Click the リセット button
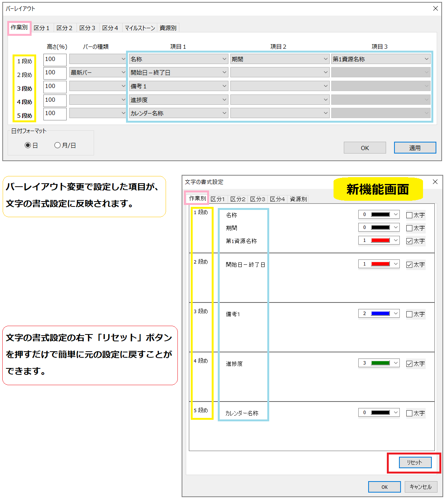 click(x=415, y=462)
